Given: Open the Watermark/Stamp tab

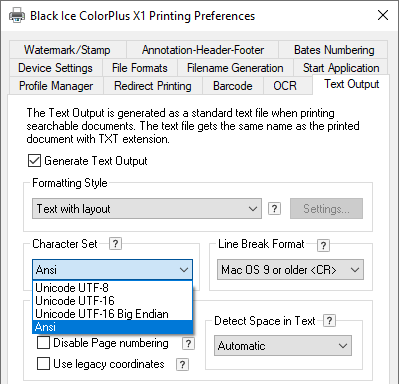Looking at the screenshot, I should click(x=67, y=50).
